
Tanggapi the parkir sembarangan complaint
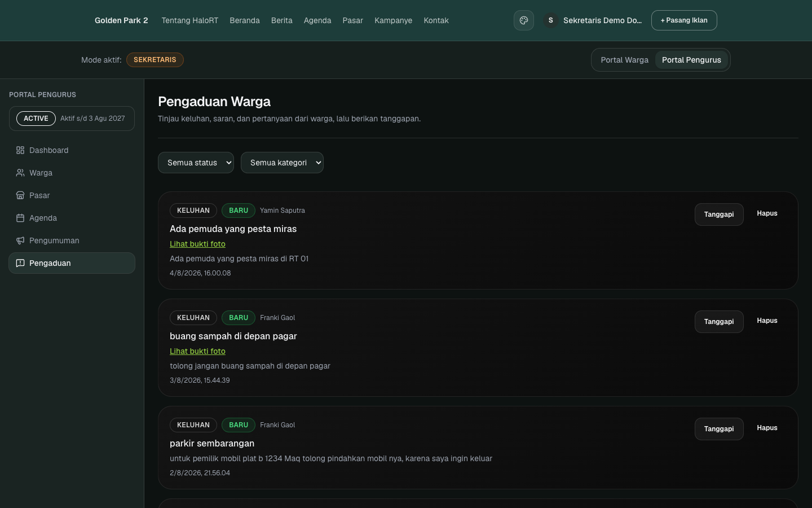[719, 429]
